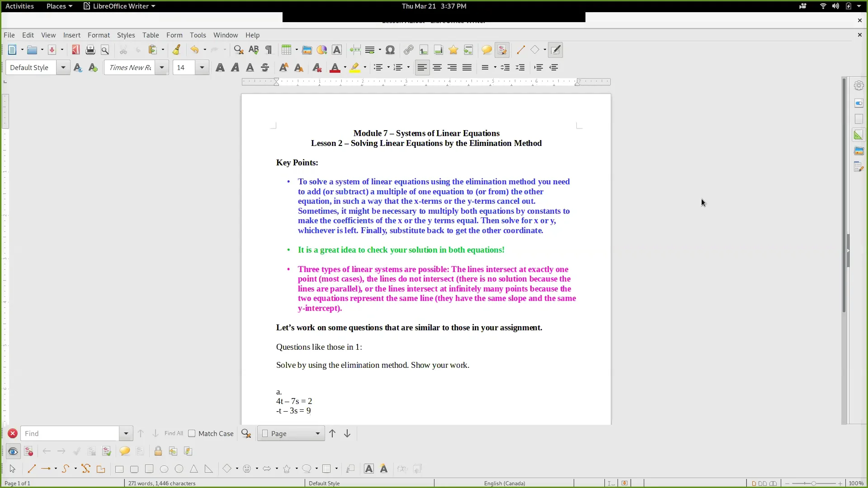Expand the font name dropdown arrow

coord(161,67)
